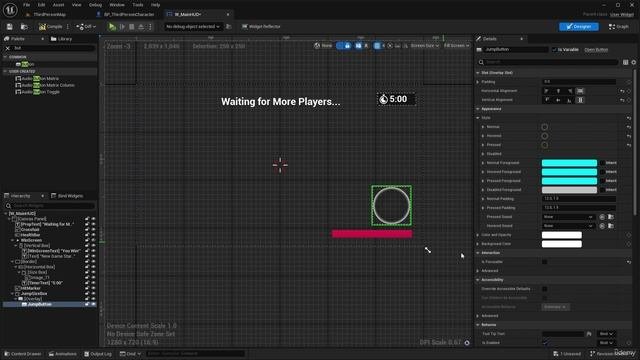Screen dimensions: 640x360
Task: Start Play in Editor
Action: [112, 27]
